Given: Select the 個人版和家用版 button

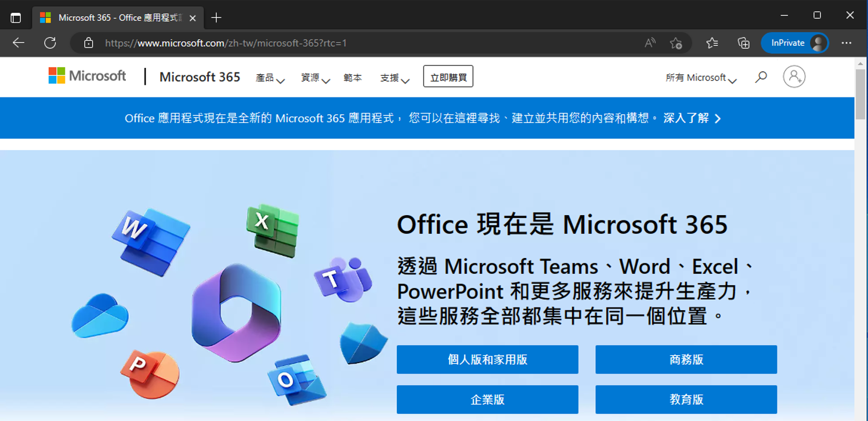Looking at the screenshot, I should 487,360.
